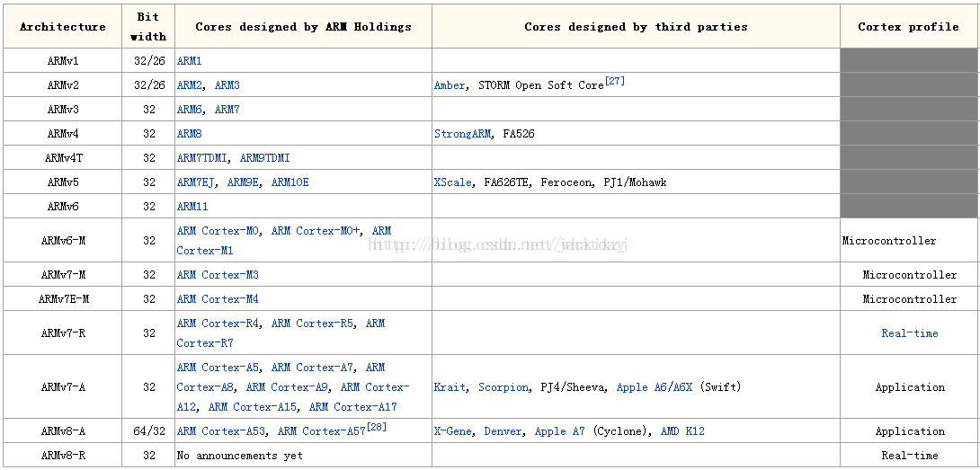Viewport: 980px width, 470px height.
Task: Open ARM Cortex-A53 link
Action: click(220, 432)
